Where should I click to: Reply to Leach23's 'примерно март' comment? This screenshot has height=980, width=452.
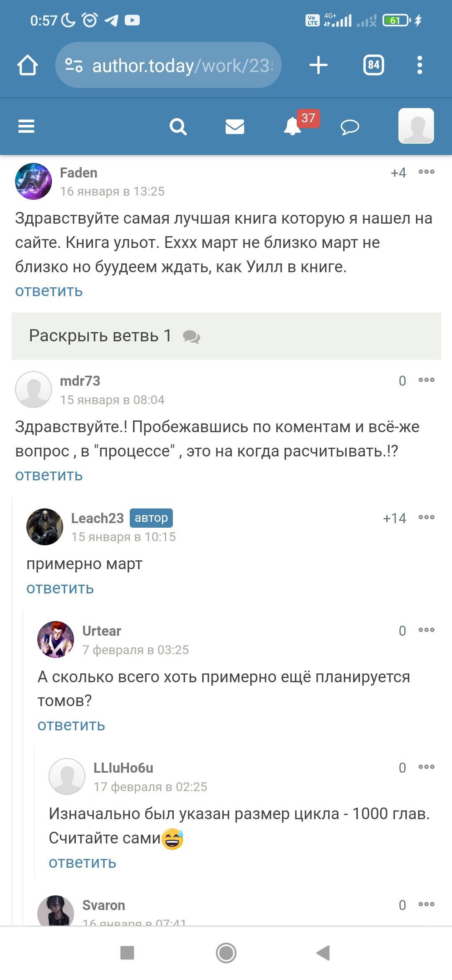[60, 588]
